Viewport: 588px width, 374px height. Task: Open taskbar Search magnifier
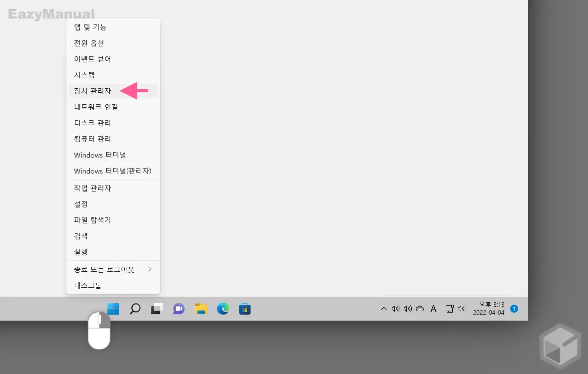pos(135,309)
